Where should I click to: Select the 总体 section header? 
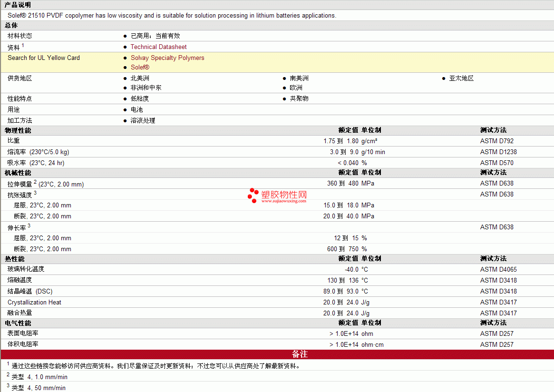tap(11, 25)
